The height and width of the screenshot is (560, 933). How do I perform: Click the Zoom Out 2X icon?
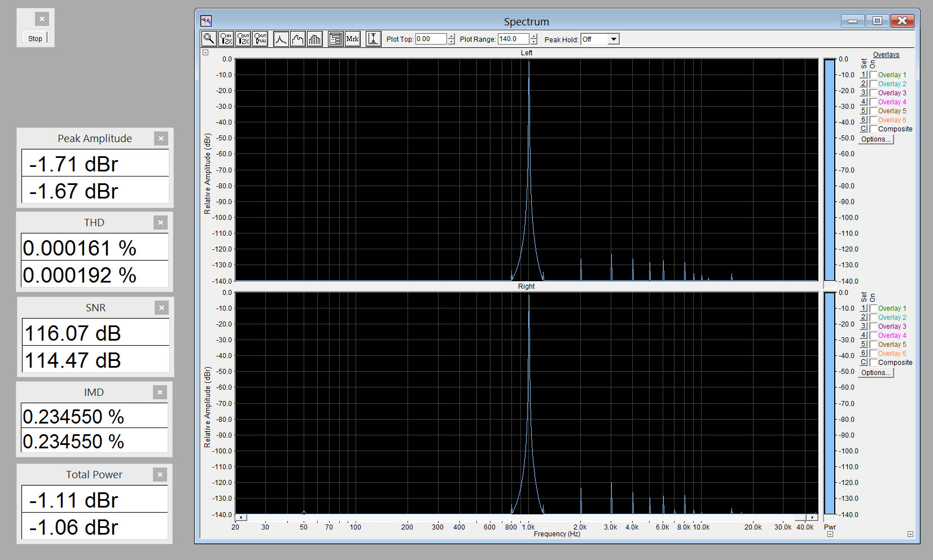click(x=243, y=39)
